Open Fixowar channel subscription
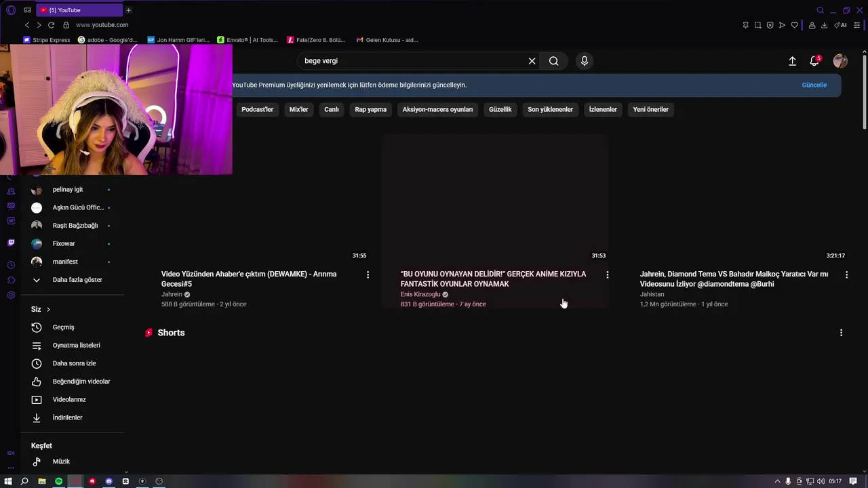Viewport: 868px width, 488px height. (73, 243)
